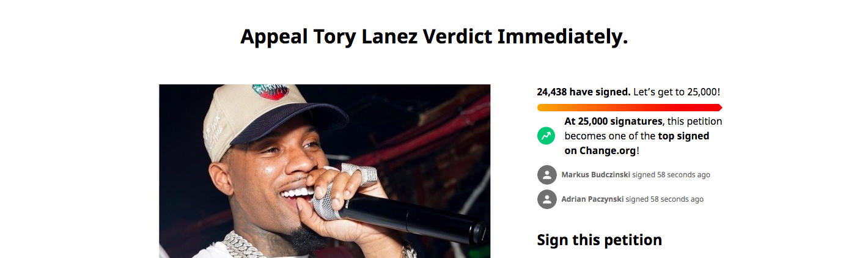
Task: Click the red arrow tip of the progress bar
Action: click(x=719, y=108)
